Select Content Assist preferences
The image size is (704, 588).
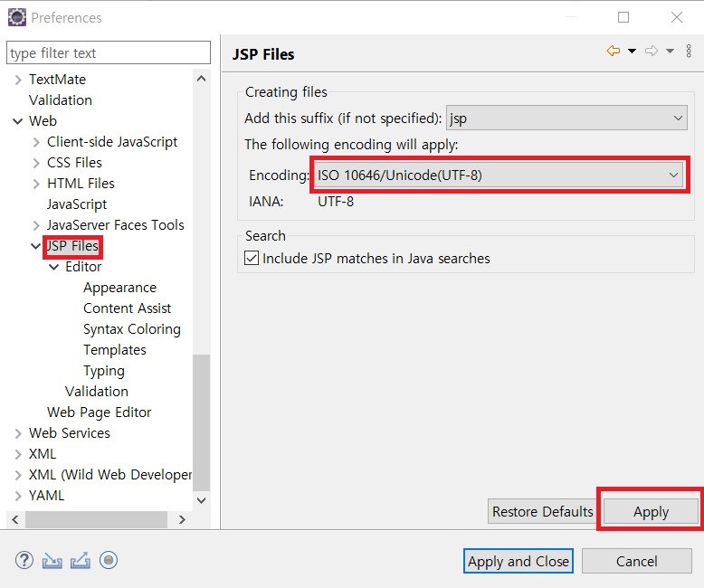pos(127,308)
